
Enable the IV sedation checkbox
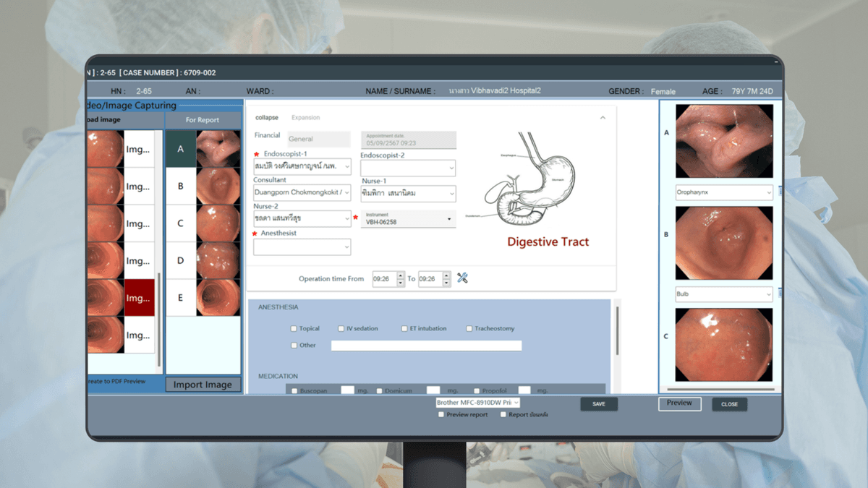coord(341,328)
